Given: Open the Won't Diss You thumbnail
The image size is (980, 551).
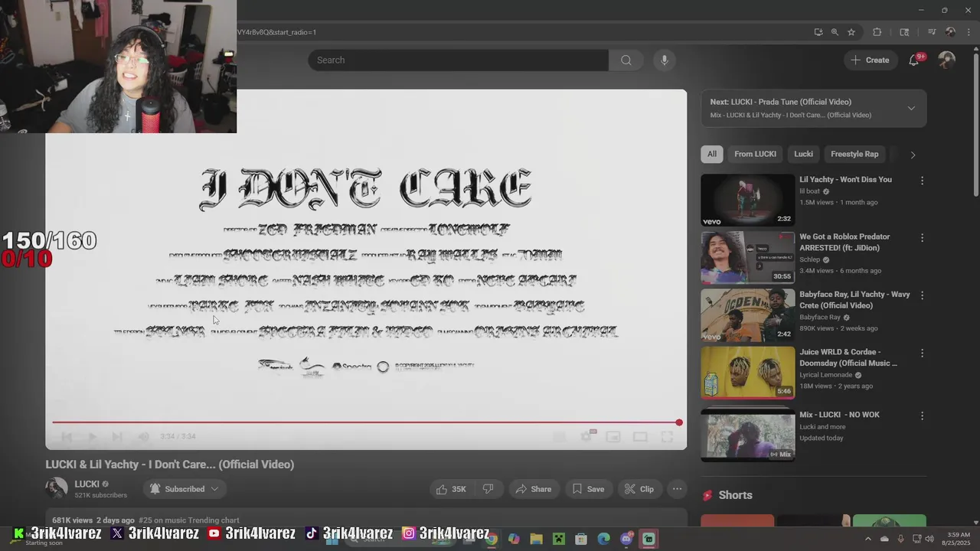Looking at the screenshot, I should pyautogui.click(x=747, y=200).
